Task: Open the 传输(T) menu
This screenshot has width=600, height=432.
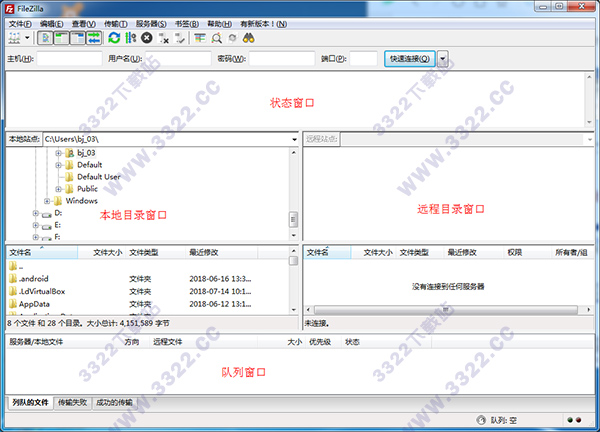Action: pyautogui.click(x=116, y=24)
